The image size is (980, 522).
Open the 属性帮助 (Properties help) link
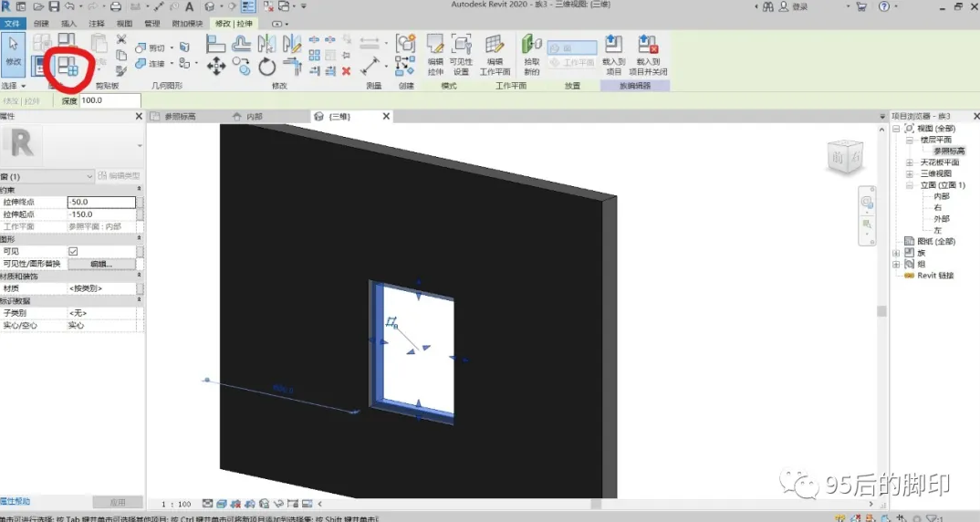pos(15,501)
